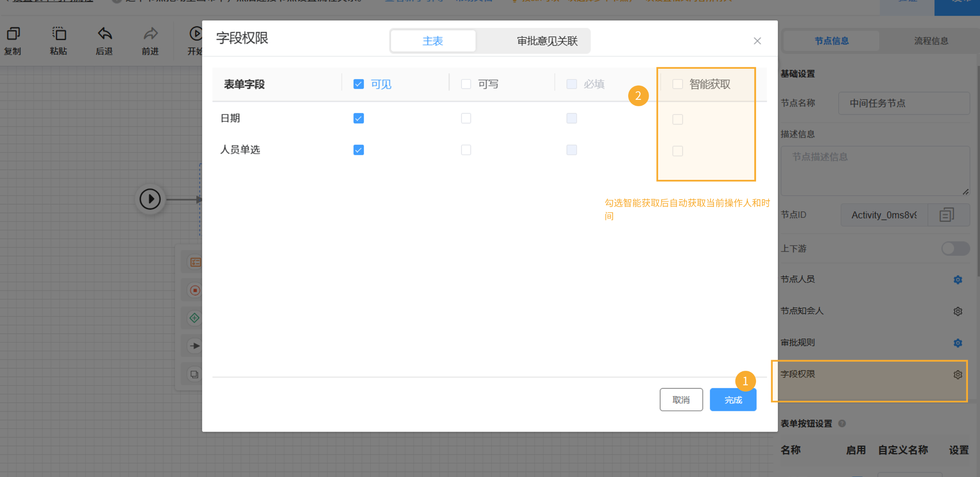Click the 取消 button

pos(681,400)
